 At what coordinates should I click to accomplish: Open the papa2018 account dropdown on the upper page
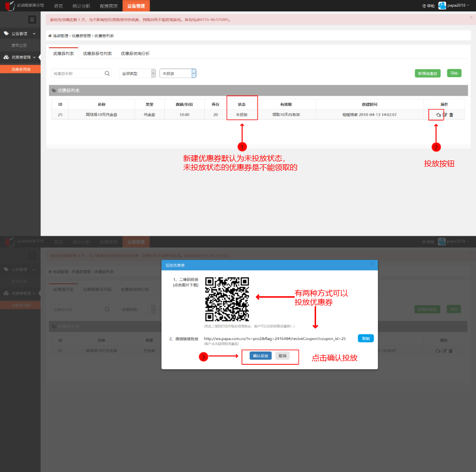click(x=458, y=5)
